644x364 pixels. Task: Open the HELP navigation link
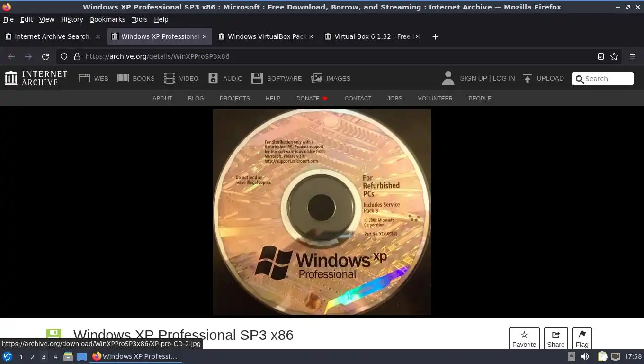point(273,98)
